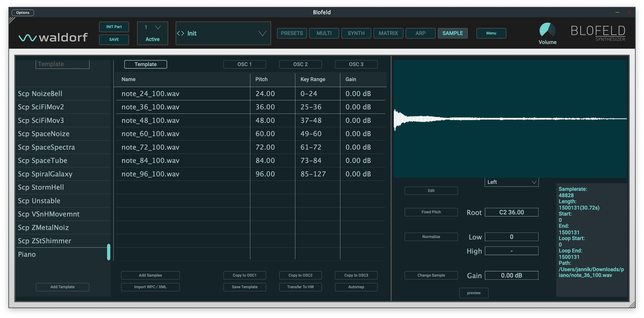Image resolution: width=644 pixels, height=318 pixels.
Task: Click the preview button
Action: pos(474,293)
